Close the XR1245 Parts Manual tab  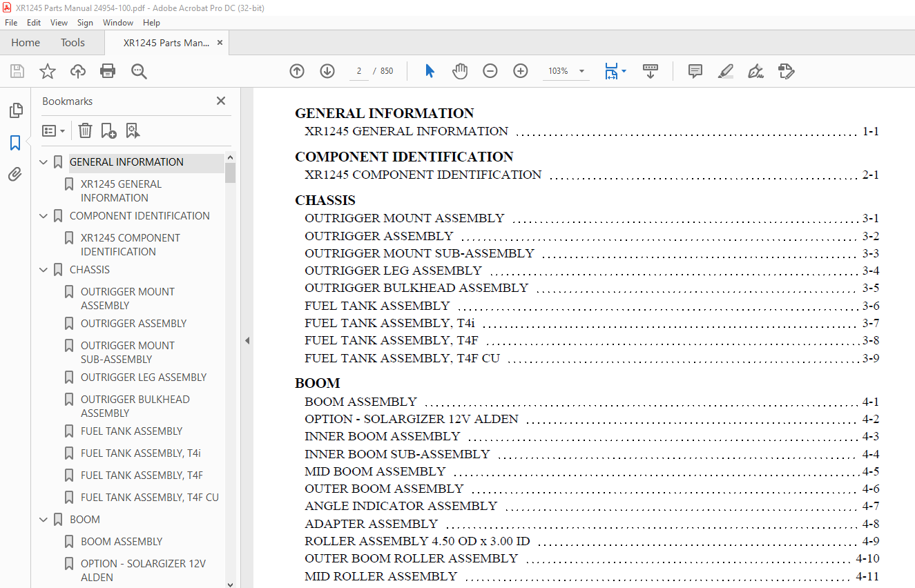pyautogui.click(x=220, y=43)
